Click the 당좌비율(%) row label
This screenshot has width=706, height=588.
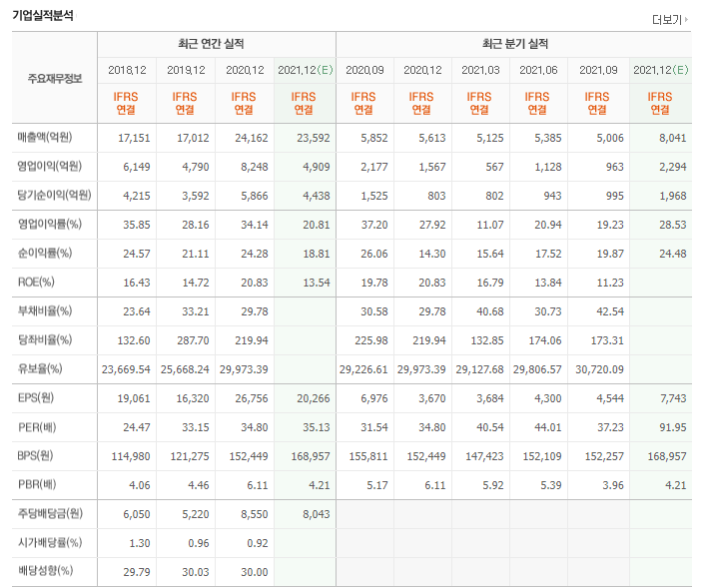(45, 339)
